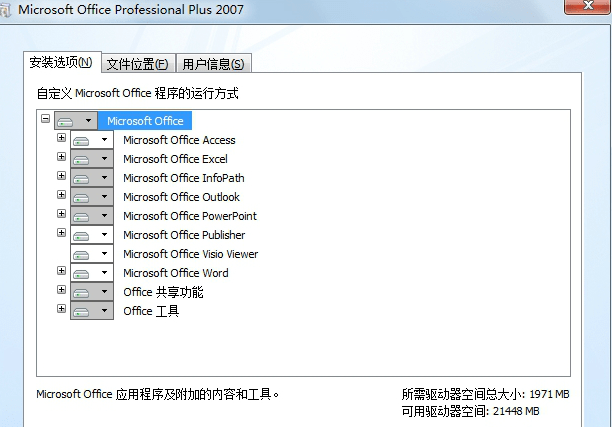This screenshot has width=612, height=427.
Task: Collapse the root Microsoft Office node
Action: coord(45,119)
